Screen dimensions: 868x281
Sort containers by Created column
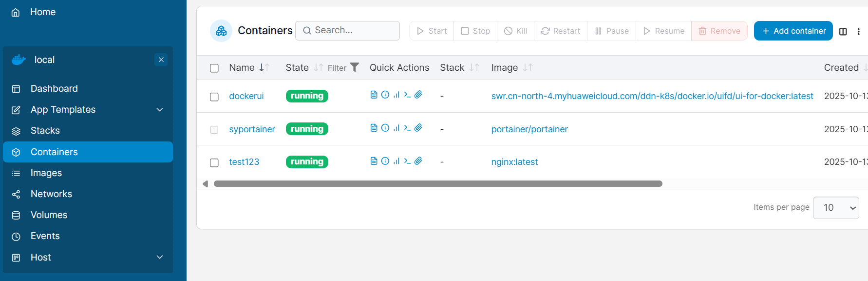(846, 67)
